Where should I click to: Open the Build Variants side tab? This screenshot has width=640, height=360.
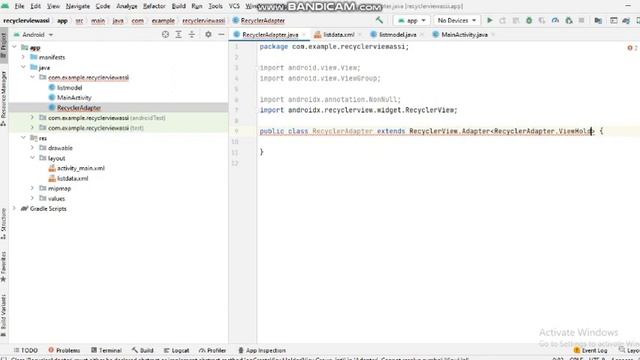pos(4,315)
